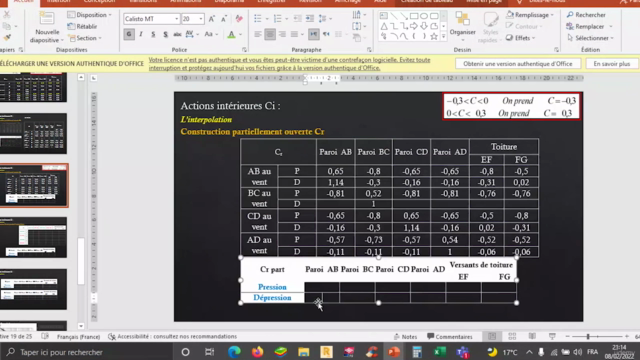Expand the shapes gallery with the More arrow
Viewport: 640px width, 360px height.
click(x=444, y=36)
